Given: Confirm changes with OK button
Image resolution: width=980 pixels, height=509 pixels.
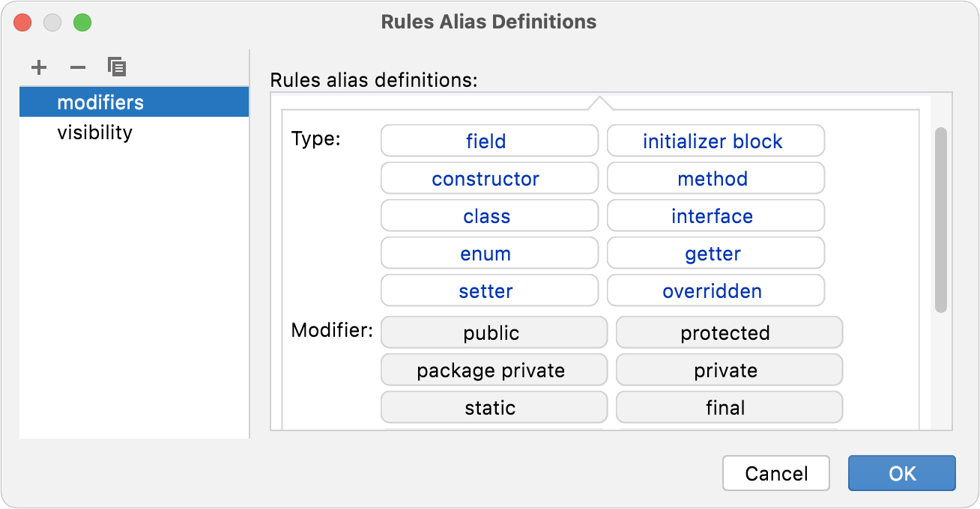Looking at the screenshot, I should [901, 473].
